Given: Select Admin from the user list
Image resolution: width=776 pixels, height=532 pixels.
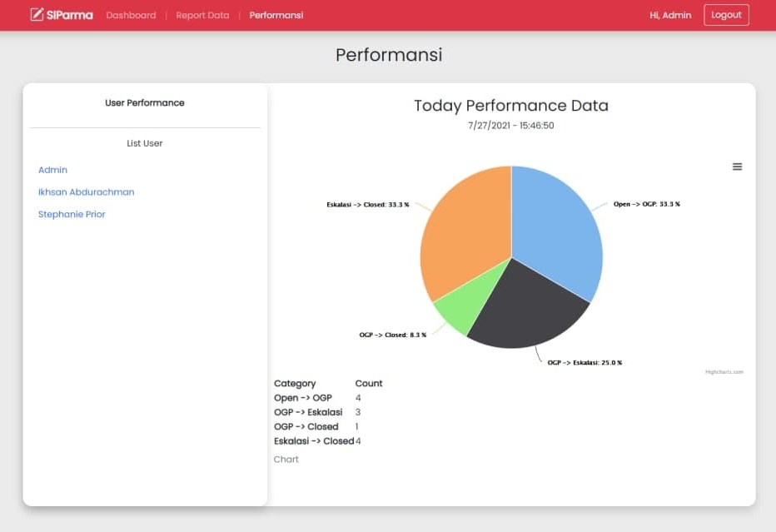Looking at the screenshot, I should (x=52, y=170).
